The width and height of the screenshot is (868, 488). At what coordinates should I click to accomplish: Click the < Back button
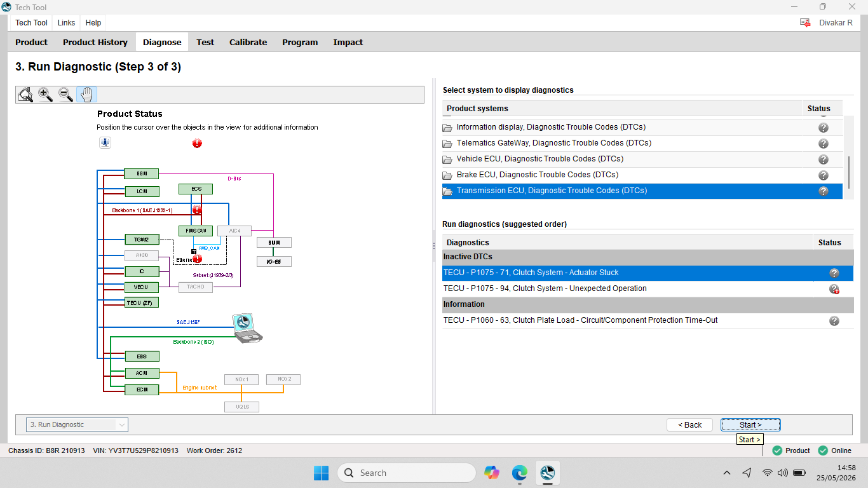point(690,425)
